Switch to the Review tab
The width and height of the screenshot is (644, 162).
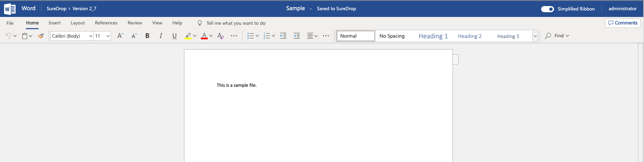(x=135, y=23)
